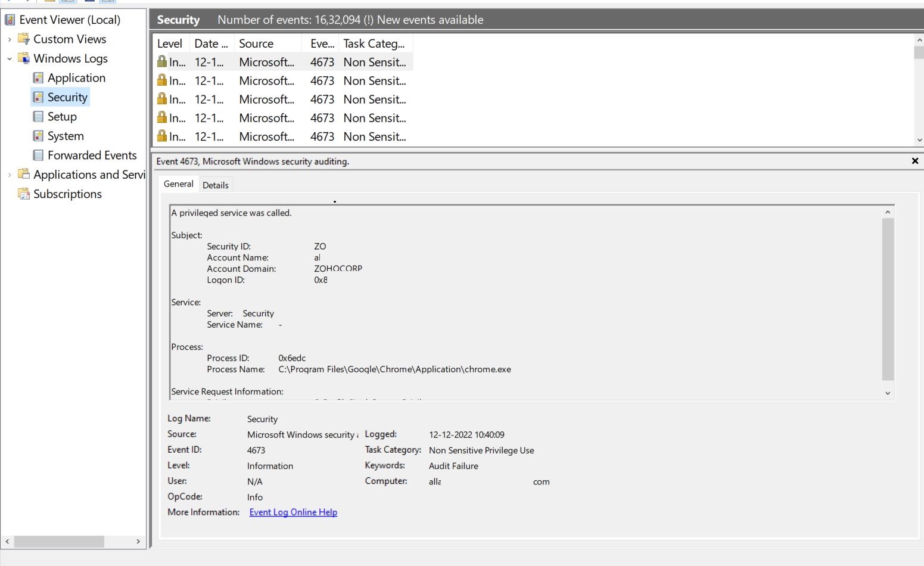
Task: Switch to the Details tab
Action: click(x=216, y=185)
